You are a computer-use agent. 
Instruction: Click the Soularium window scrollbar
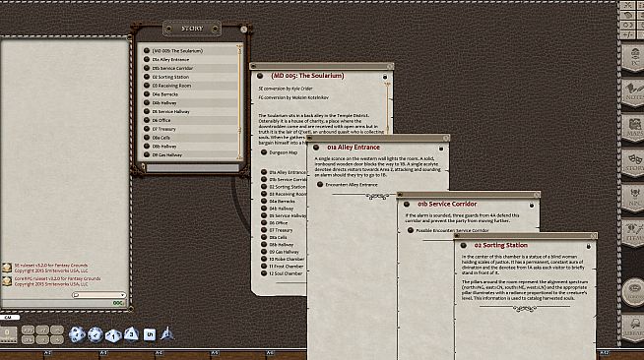(387, 107)
